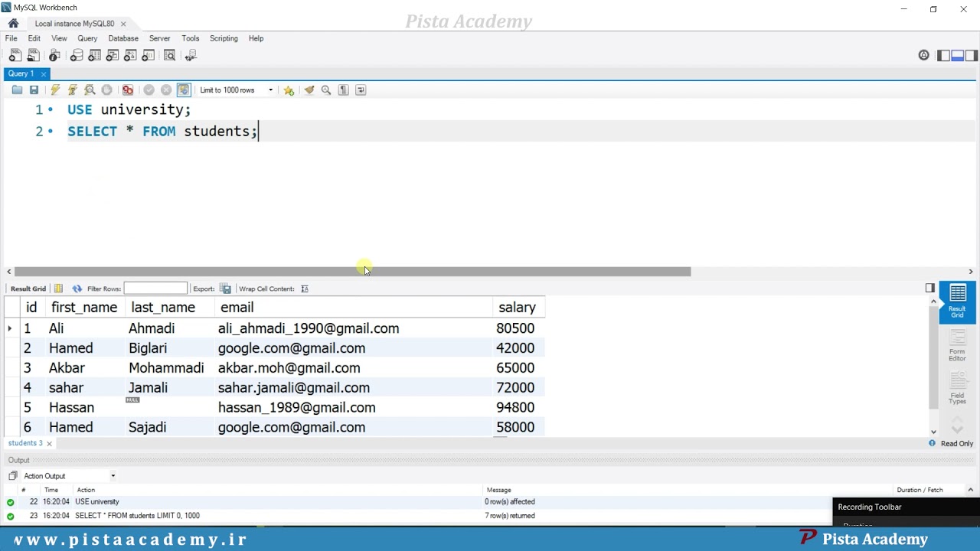Run EXPLAIN on the statement under cursor
Viewport: 980px width, 551px height.
(90, 90)
